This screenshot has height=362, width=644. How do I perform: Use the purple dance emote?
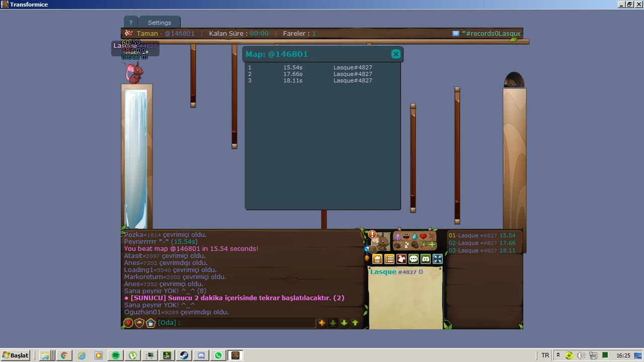[x=397, y=236]
